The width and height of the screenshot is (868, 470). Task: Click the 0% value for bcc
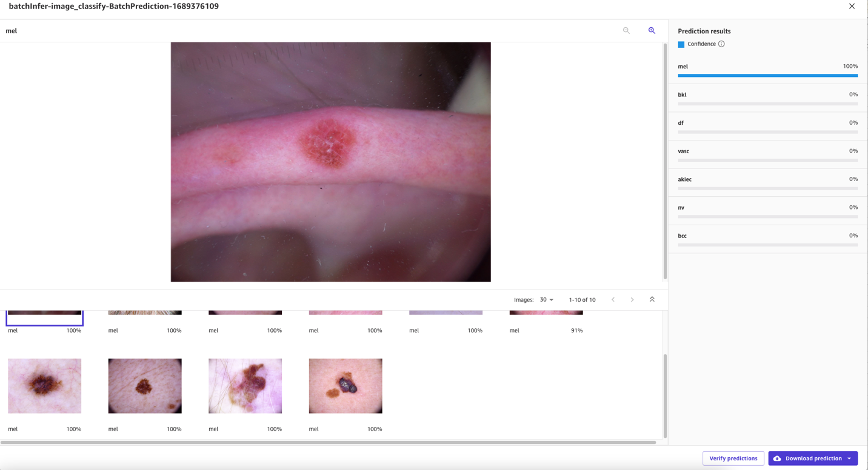click(x=853, y=236)
